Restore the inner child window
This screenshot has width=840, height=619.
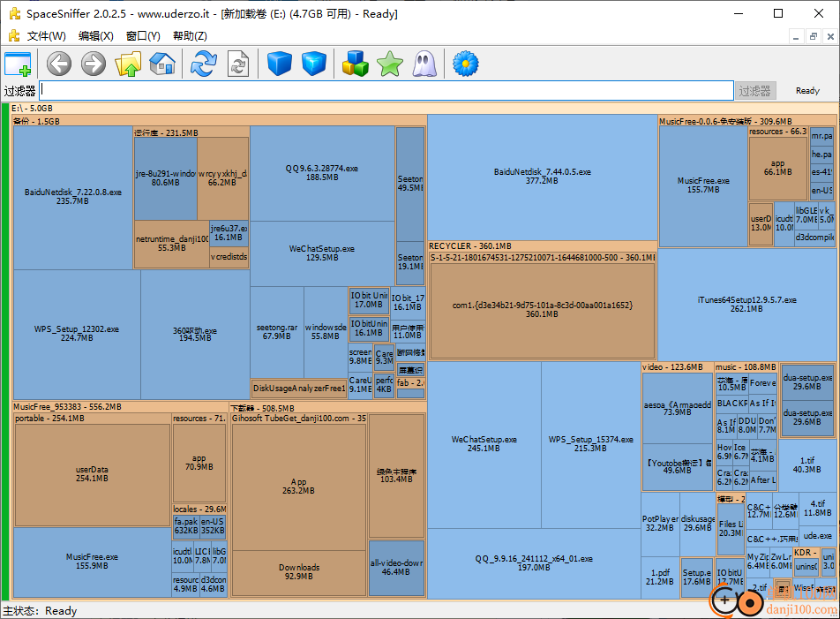point(814,36)
